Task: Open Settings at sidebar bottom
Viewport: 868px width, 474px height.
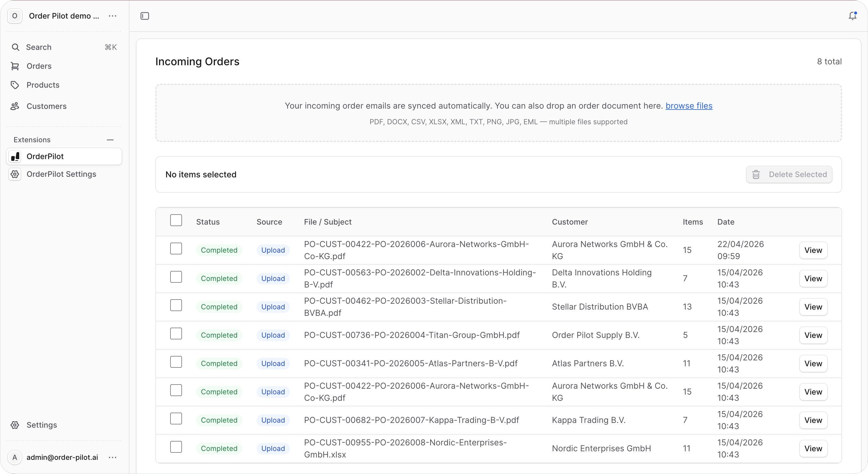Action: point(64,425)
